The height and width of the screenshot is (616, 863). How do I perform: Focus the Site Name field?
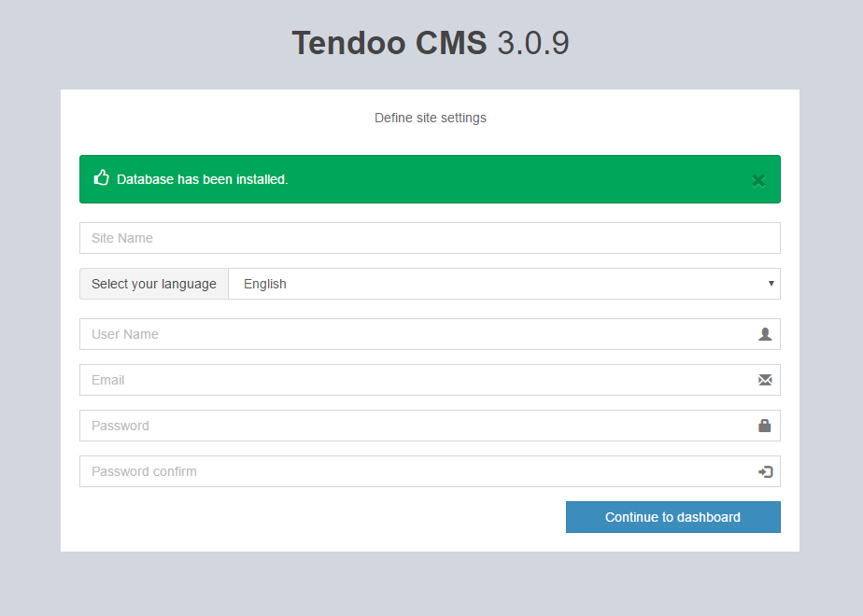(x=430, y=238)
